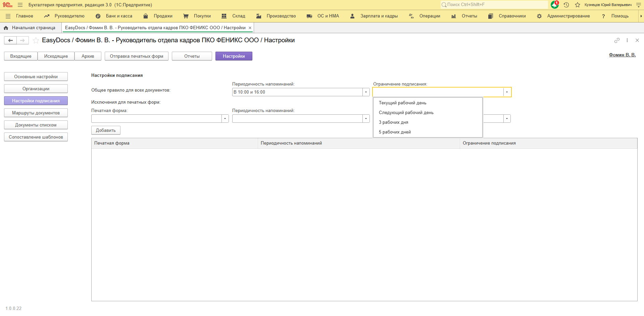
Task: Choose 'Следующий рабочий день' from list
Action: pos(406,113)
